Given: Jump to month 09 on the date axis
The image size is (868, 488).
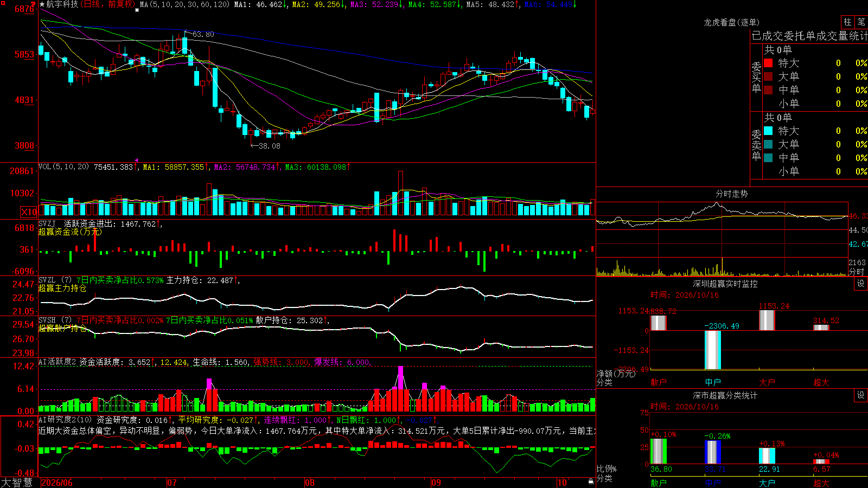Looking at the screenshot, I should click(436, 483).
